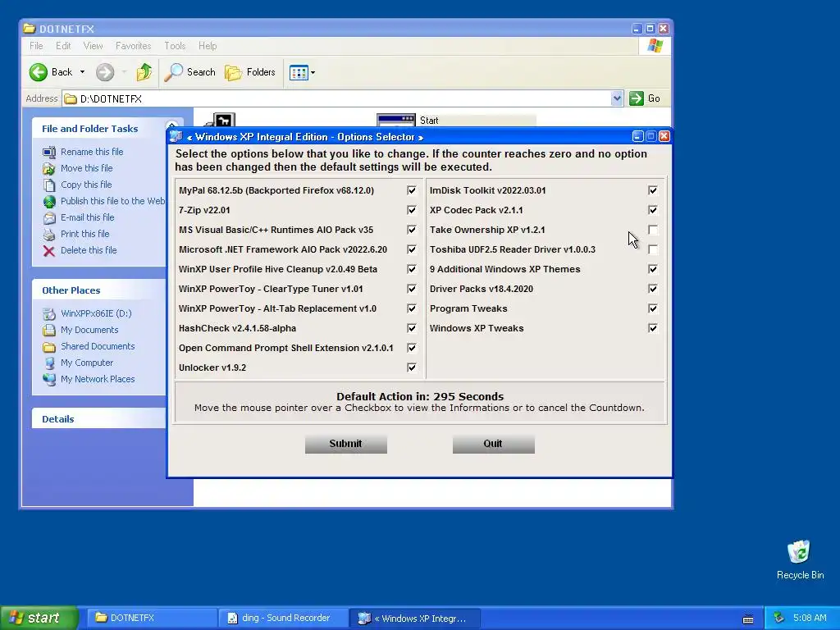Click the Windows start button
Screen dimensions: 840x630
click(39, 619)
